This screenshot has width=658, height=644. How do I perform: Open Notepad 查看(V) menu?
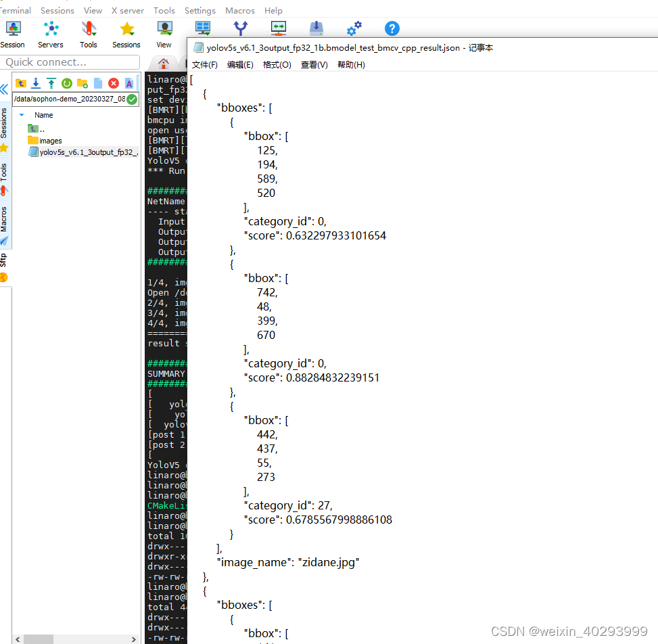tap(314, 65)
